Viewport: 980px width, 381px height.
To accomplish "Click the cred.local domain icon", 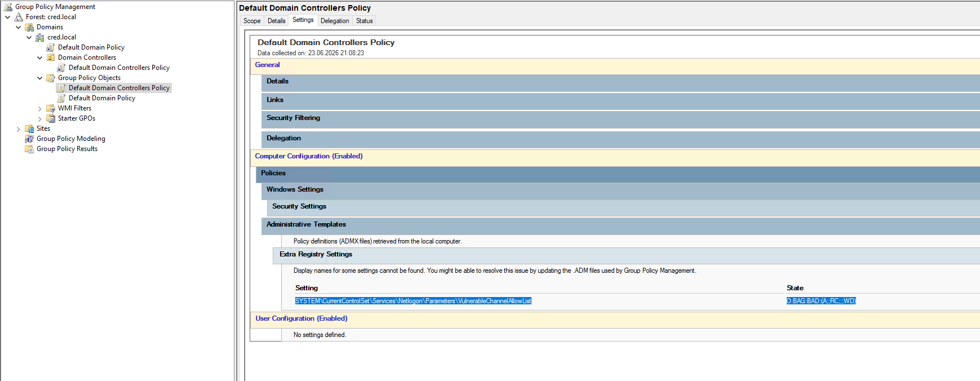I will (40, 37).
